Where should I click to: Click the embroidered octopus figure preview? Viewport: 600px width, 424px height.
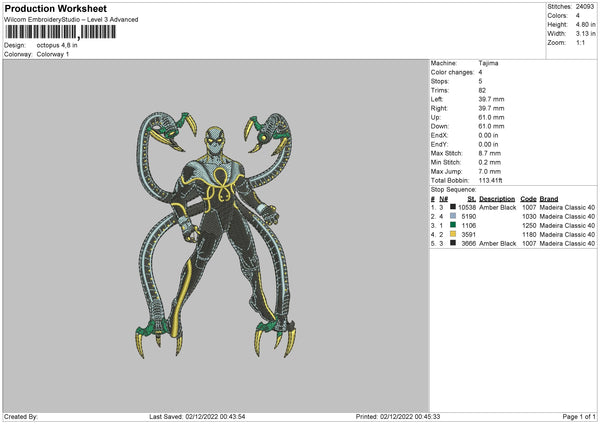(216, 234)
